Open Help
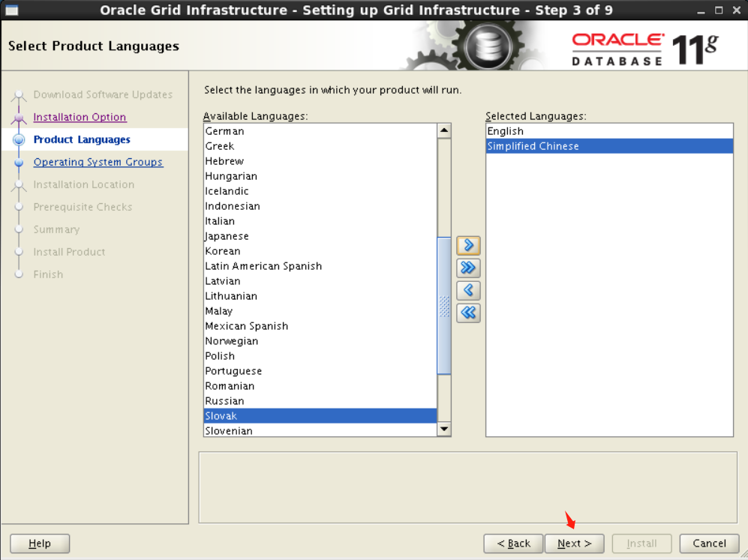748x560 pixels. tap(40, 544)
